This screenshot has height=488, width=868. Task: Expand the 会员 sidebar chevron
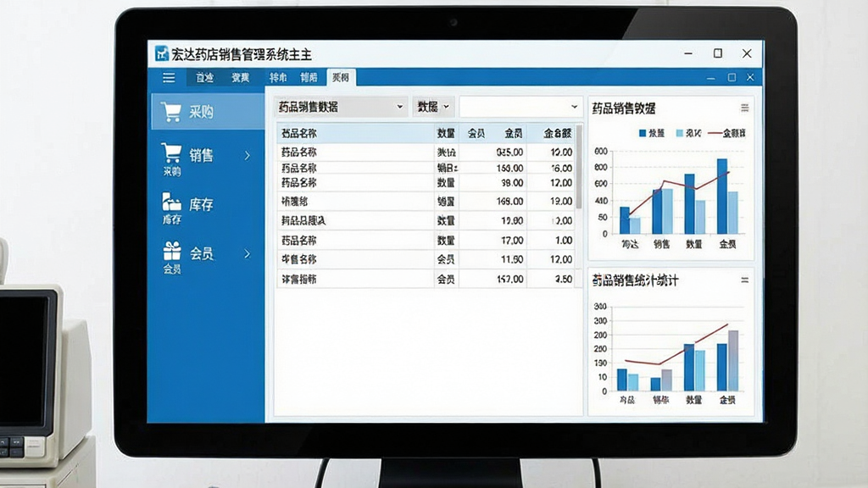[248, 254]
